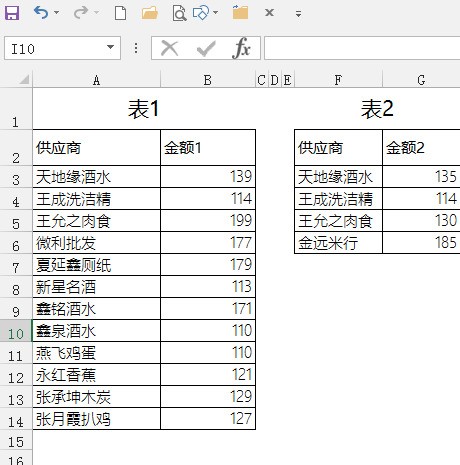Select the 新星名酒 cell
The height and width of the screenshot is (465, 460).
[x=96, y=287]
